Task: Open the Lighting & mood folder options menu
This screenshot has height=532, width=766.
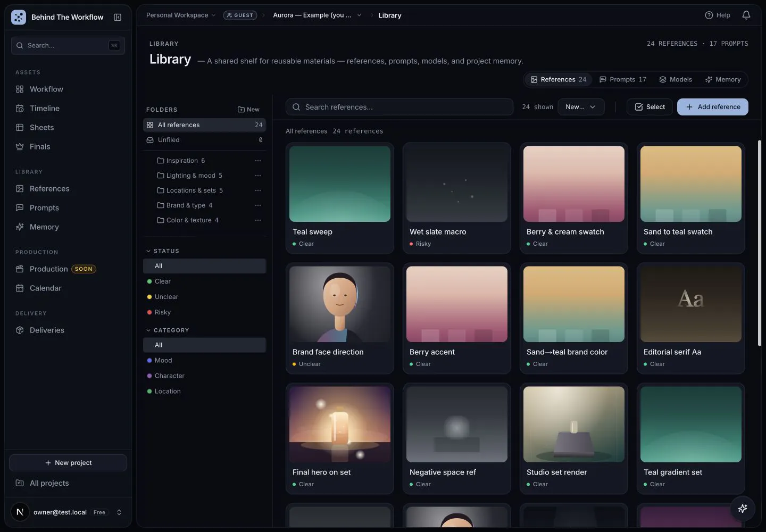Action: pyautogui.click(x=258, y=176)
